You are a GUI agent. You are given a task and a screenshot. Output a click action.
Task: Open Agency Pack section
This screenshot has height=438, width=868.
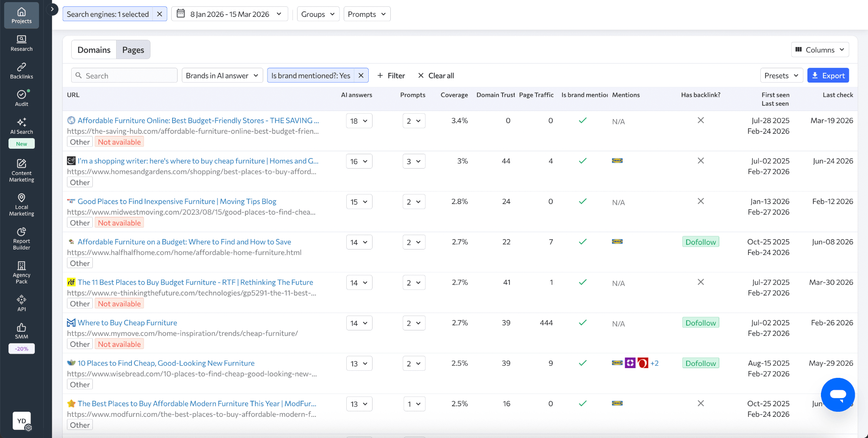(x=22, y=272)
